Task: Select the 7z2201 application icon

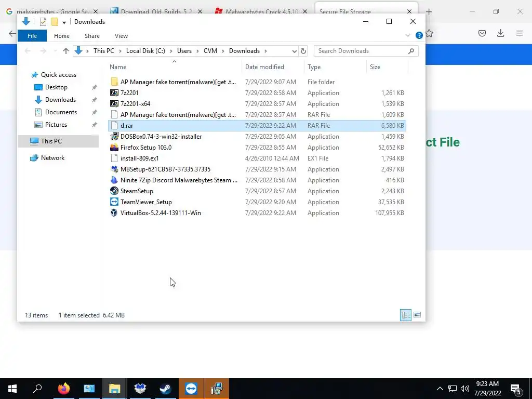Action: click(x=114, y=92)
